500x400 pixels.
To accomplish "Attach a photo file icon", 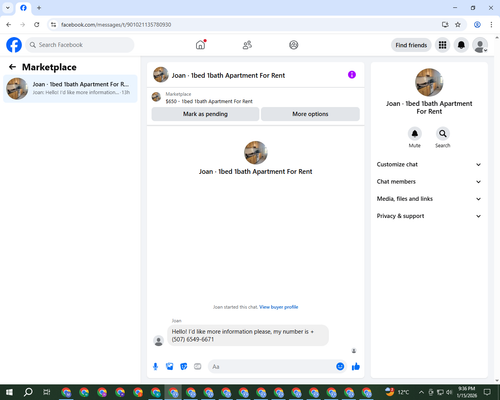I will pos(170,367).
